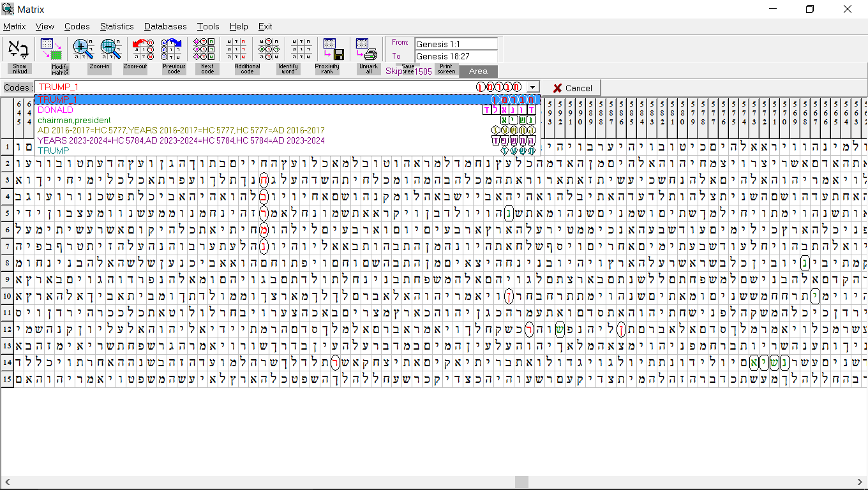Click the Codes combo box text field
Viewport: 868px width, 490px height.
coord(280,87)
